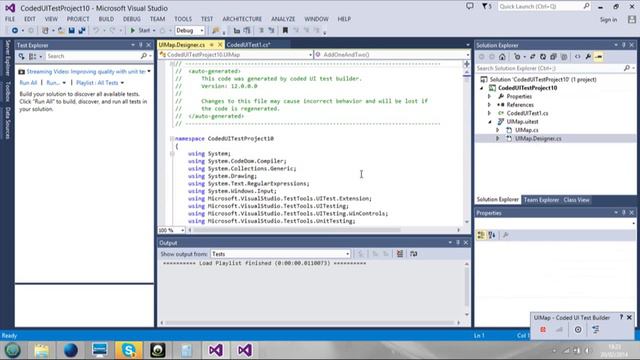Click the Run All link
The image size is (640, 360).
(x=28, y=83)
